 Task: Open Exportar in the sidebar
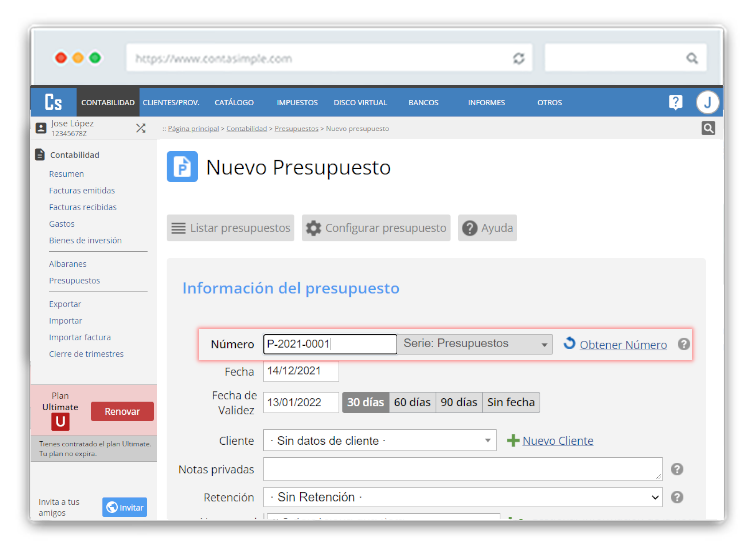coord(65,304)
